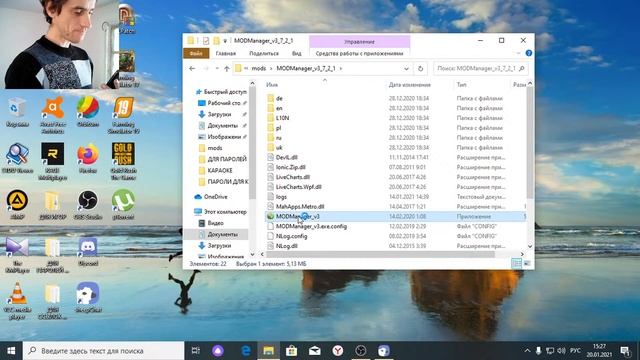Click the quick-access properties checkmark icon

(206, 40)
